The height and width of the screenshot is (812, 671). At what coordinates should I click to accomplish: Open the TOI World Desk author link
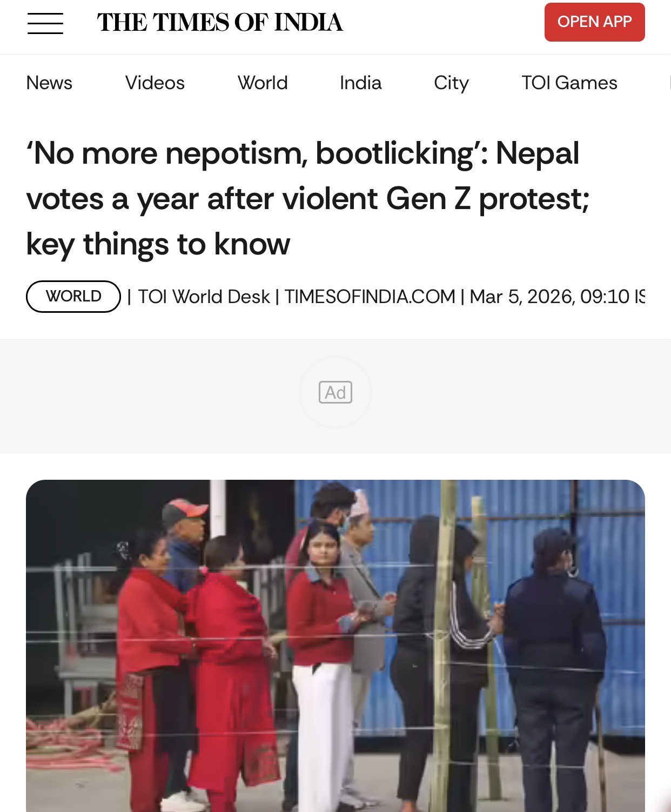(x=204, y=297)
